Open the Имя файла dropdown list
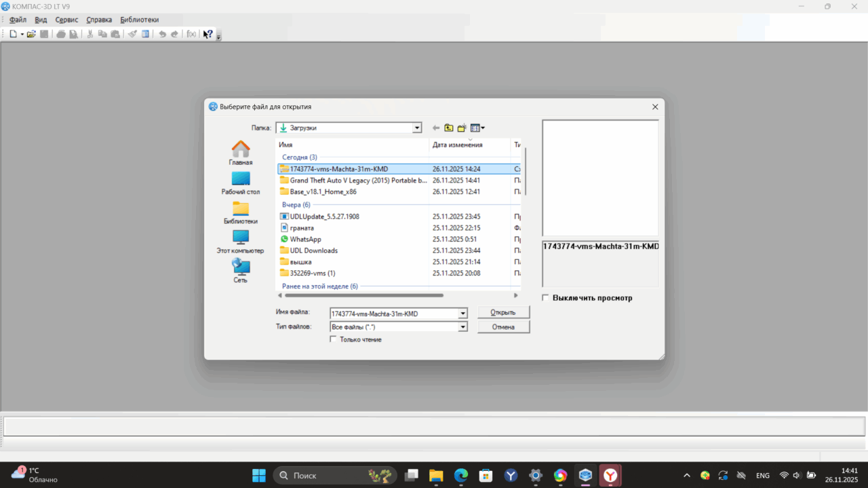The height and width of the screenshot is (488, 868). pos(463,314)
